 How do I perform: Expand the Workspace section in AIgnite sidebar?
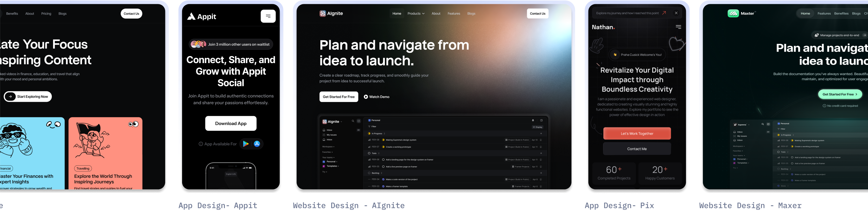[328, 147]
